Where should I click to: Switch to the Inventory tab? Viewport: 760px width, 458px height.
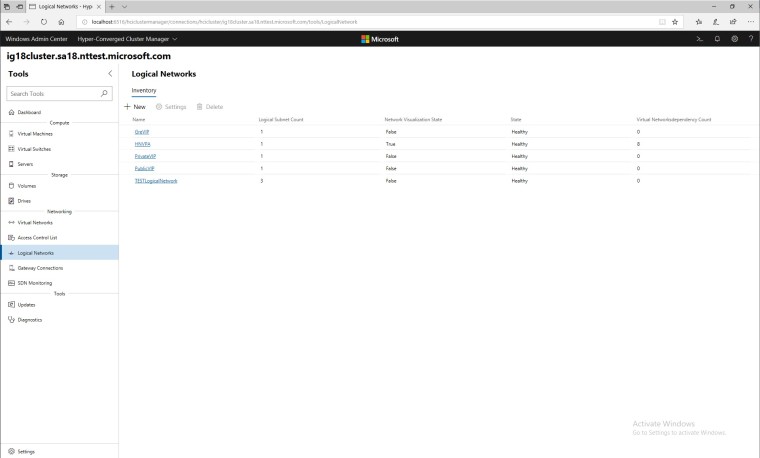(x=144, y=91)
